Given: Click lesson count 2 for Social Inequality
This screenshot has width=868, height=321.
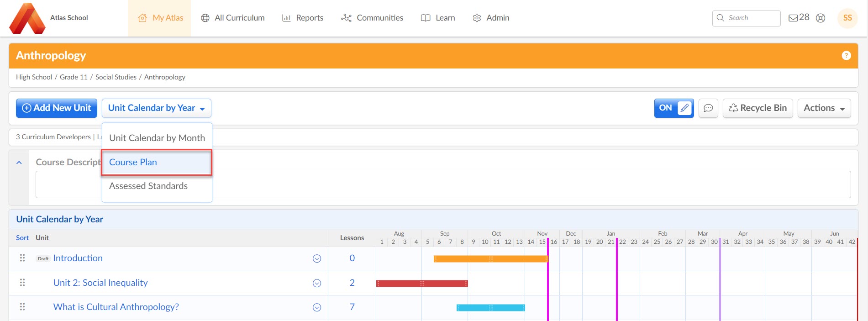Looking at the screenshot, I should click(352, 283).
